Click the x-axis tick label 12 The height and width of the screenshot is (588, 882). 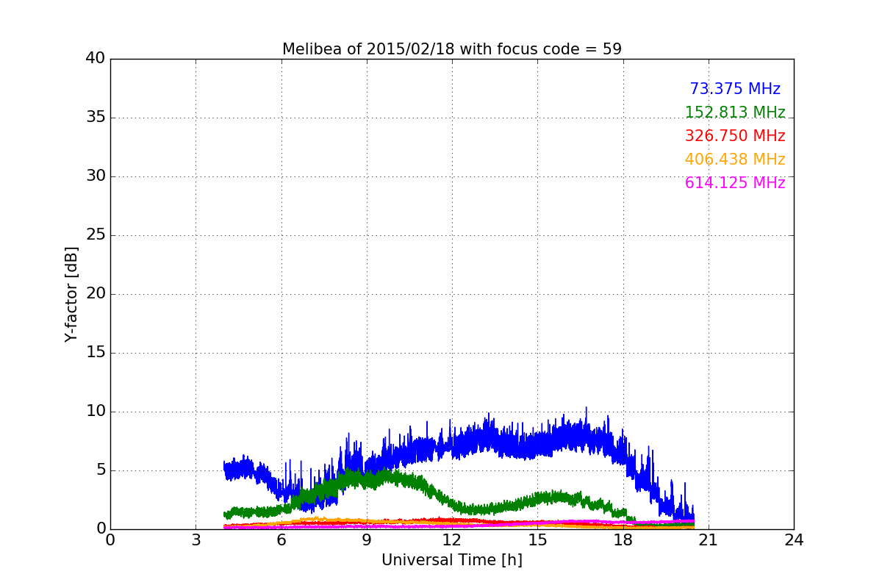pos(452,540)
